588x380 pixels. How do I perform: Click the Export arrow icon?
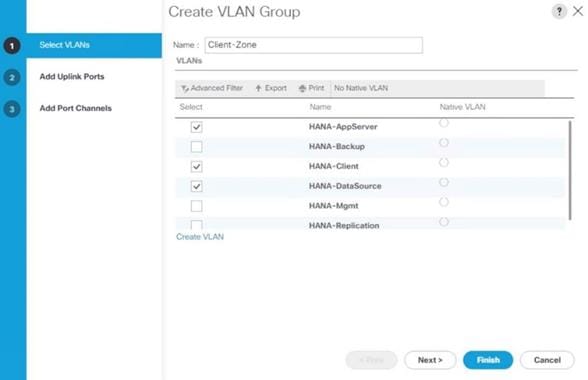point(258,88)
